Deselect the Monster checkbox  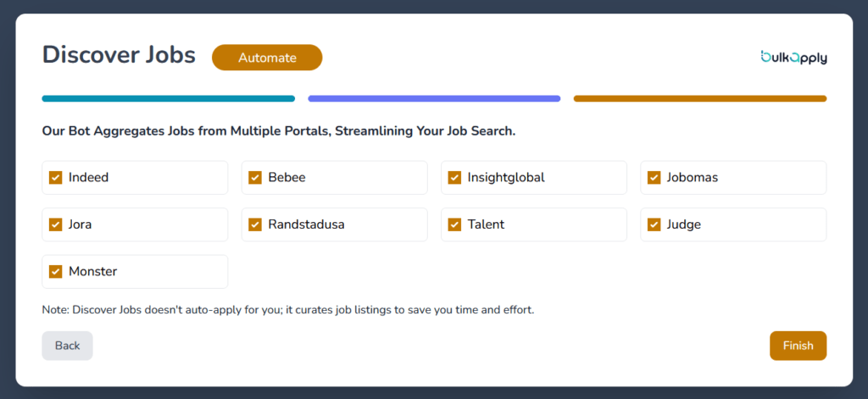pyautogui.click(x=56, y=272)
